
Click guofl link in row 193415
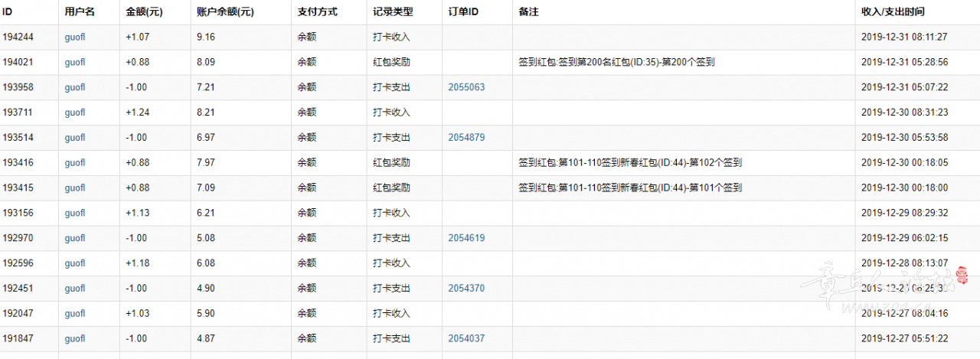(x=75, y=188)
